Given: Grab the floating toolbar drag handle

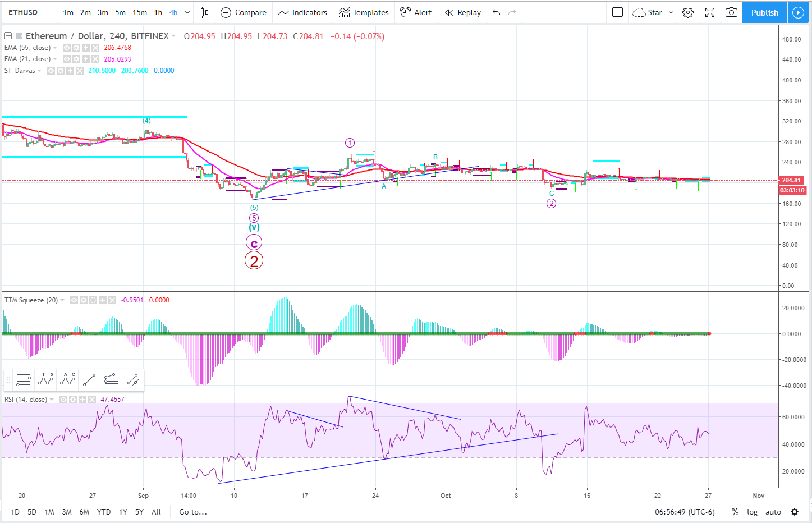Looking at the screenshot, I should coord(8,380).
